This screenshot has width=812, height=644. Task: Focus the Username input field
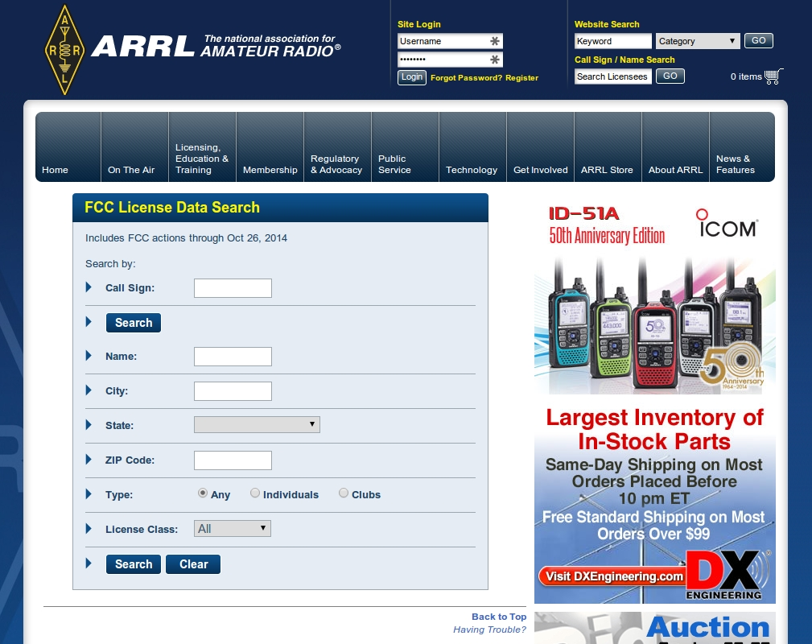pyautogui.click(x=450, y=41)
